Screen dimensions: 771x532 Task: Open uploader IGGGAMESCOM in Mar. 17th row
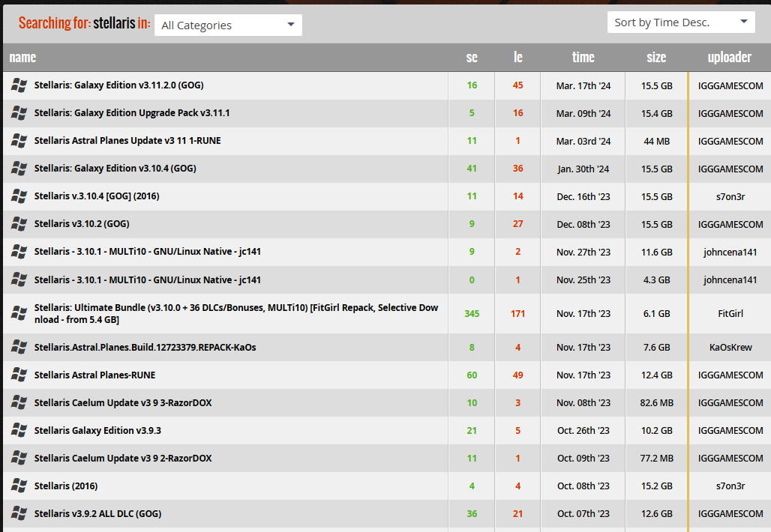[730, 85]
